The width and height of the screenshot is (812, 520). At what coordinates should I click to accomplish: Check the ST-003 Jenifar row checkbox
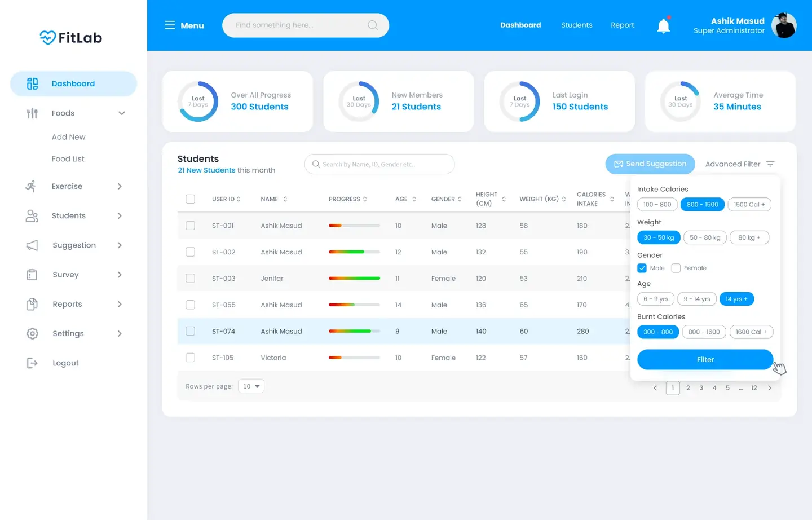190,279
